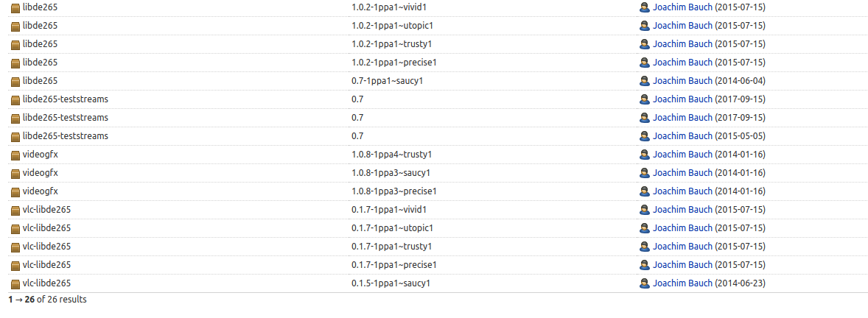This screenshot has height=318, width=868.
Task: Click package icon for vlc-libde265 0.1.7-1ppa1~vivid1
Action: click(x=15, y=210)
